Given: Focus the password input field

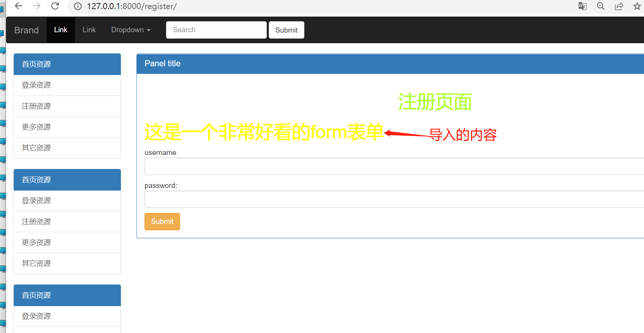Looking at the screenshot, I should (x=394, y=199).
